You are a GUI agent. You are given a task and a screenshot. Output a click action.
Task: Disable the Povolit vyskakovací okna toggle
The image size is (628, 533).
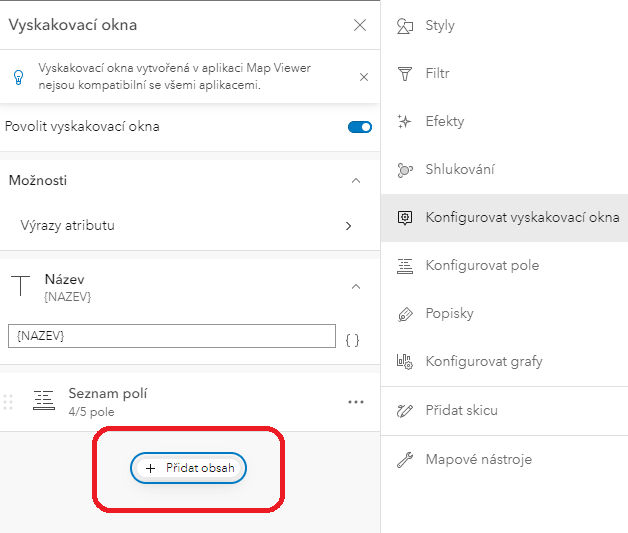point(360,127)
